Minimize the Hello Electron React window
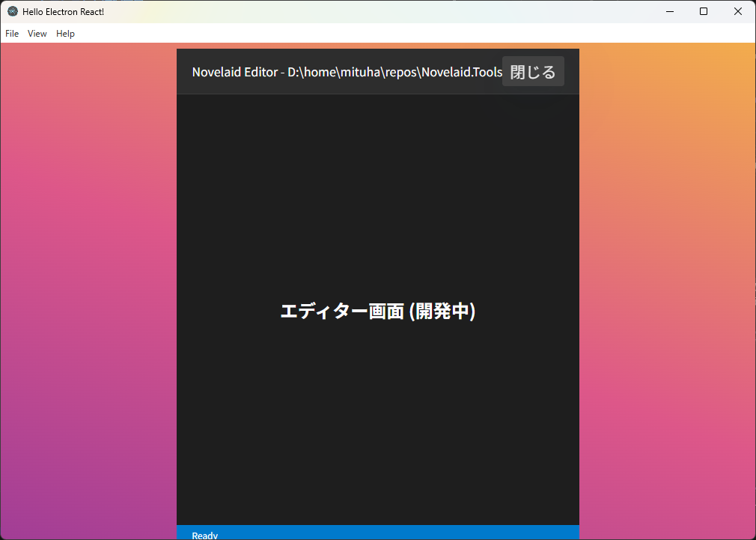756x540 pixels. 668,11
